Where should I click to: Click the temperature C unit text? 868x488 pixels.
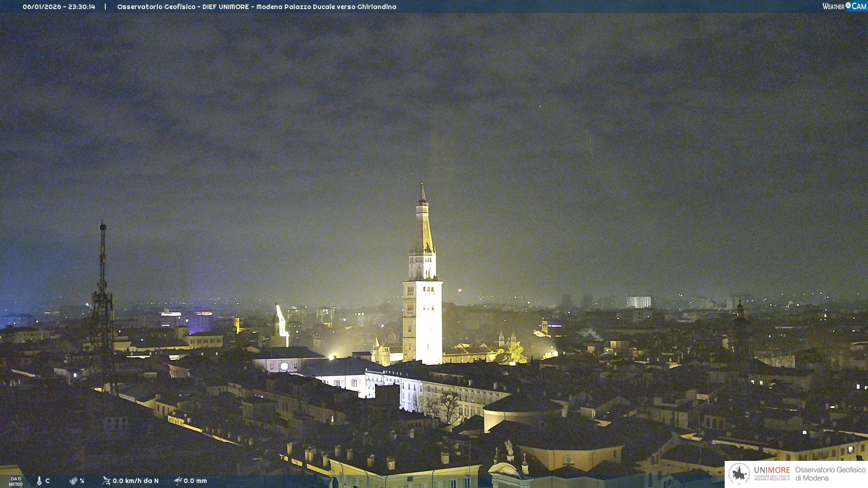[x=47, y=481]
